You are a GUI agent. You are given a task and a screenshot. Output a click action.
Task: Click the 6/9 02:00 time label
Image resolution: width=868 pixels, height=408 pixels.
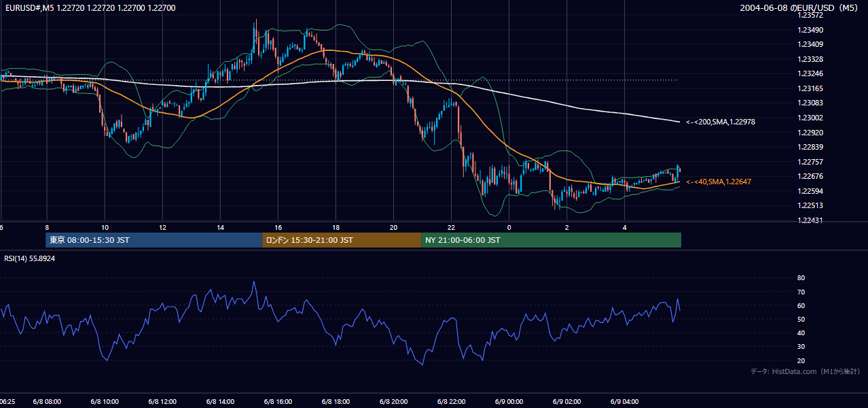click(x=566, y=402)
